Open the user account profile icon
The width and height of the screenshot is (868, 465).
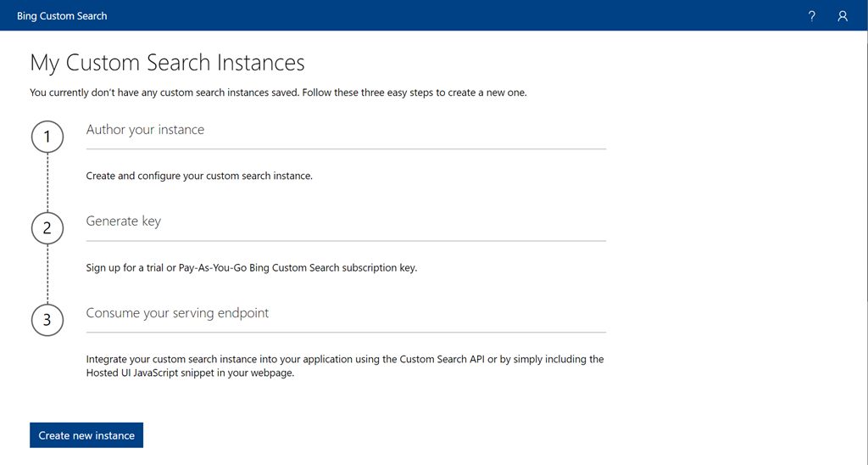(843, 16)
